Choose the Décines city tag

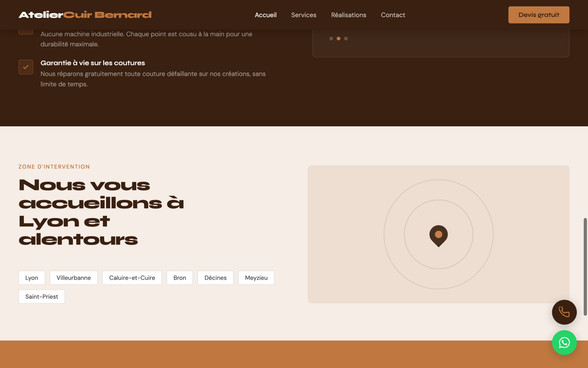pos(216,278)
